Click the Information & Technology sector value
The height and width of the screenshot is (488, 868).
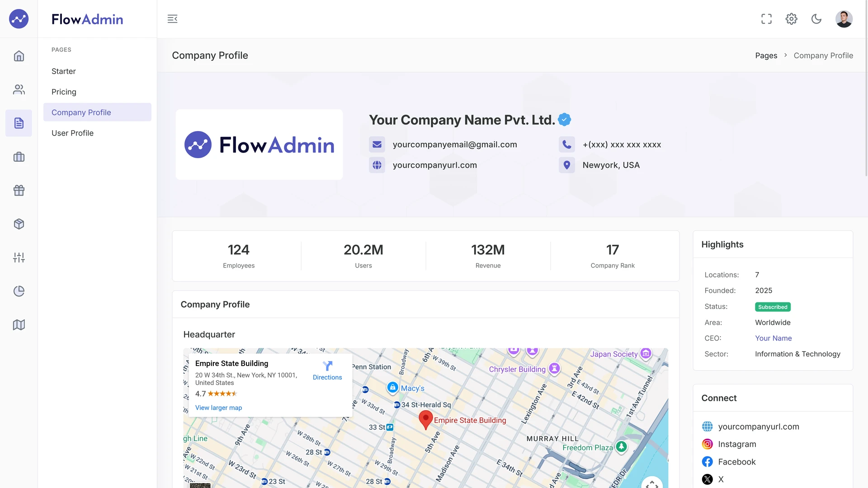(x=797, y=354)
